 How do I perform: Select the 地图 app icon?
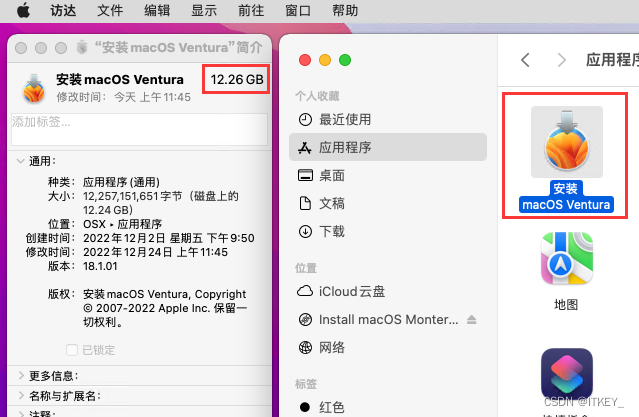[566, 258]
